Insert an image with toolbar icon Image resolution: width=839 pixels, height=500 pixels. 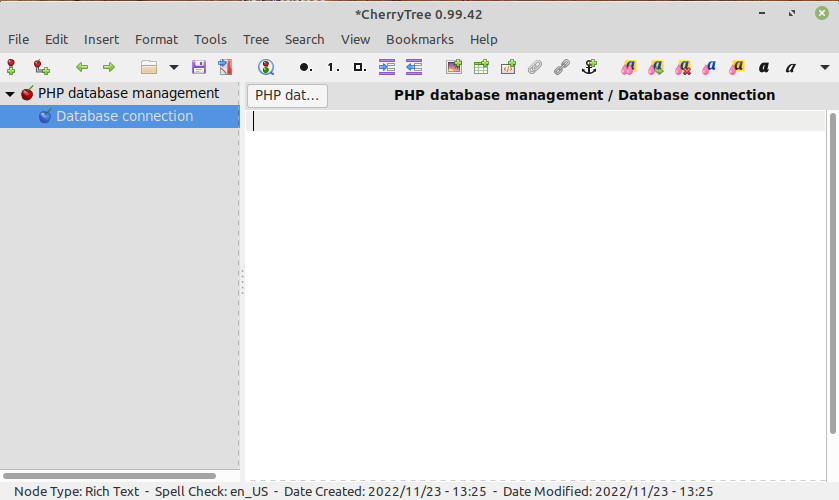click(454, 67)
